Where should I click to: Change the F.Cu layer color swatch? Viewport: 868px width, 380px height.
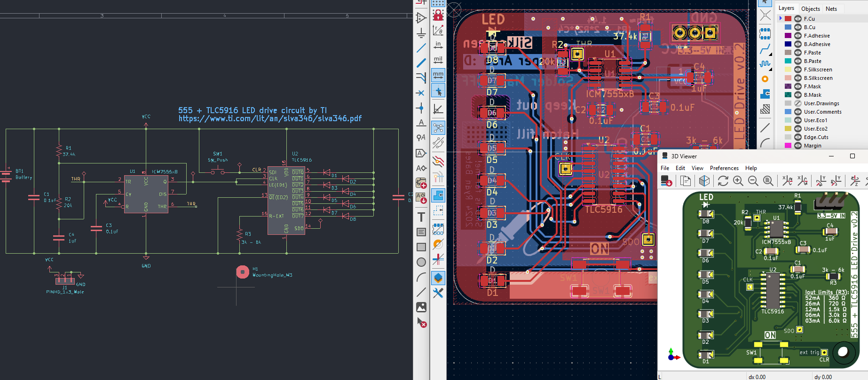pos(788,19)
